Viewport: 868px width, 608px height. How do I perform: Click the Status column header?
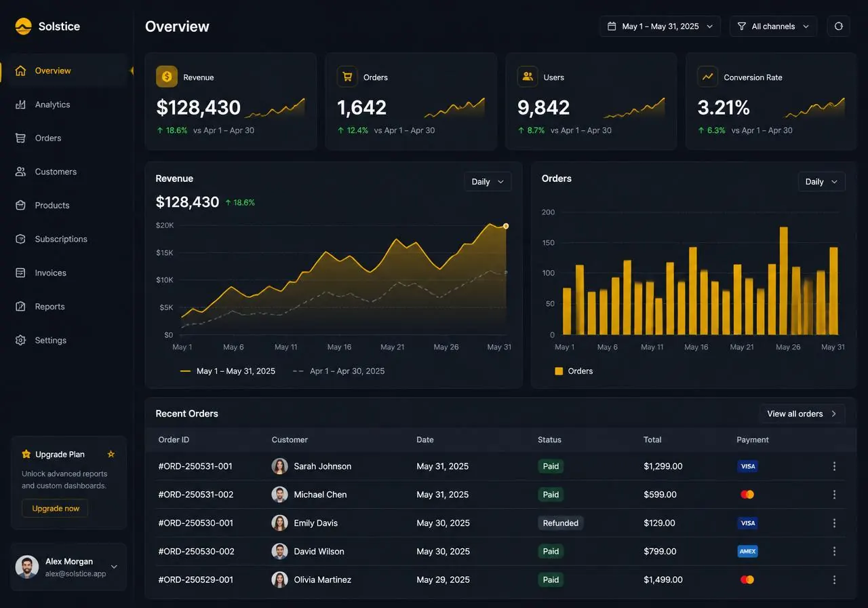pyautogui.click(x=549, y=440)
